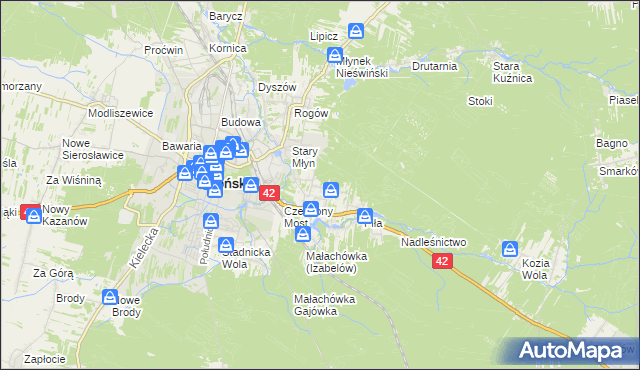Click the Nowy Kazanów label
The image size is (640, 370).
tap(65, 215)
